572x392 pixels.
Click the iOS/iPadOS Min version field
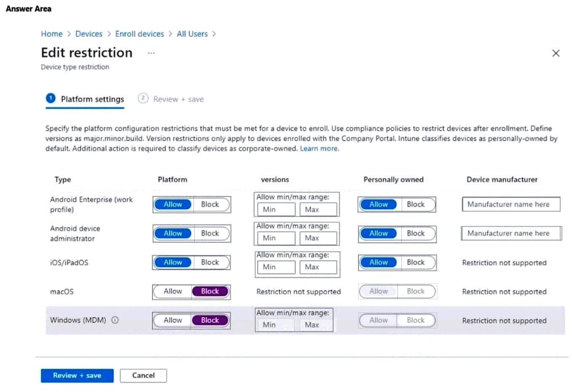coord(276,267)
